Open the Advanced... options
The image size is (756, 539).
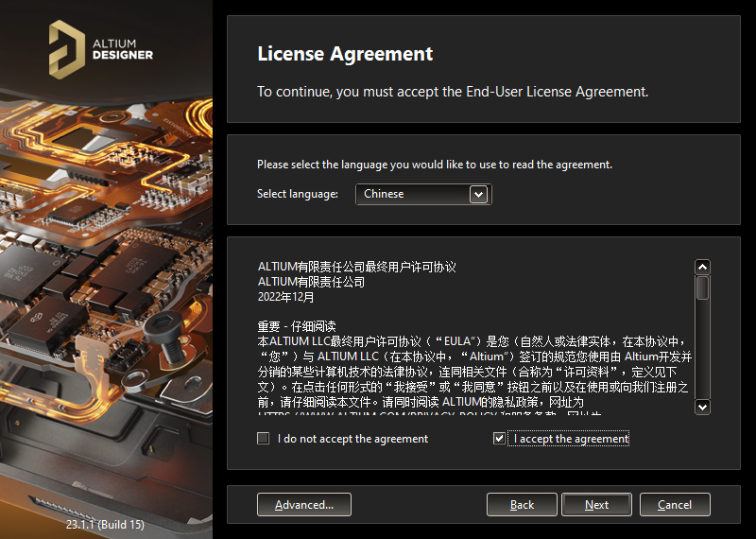point(303,505)
